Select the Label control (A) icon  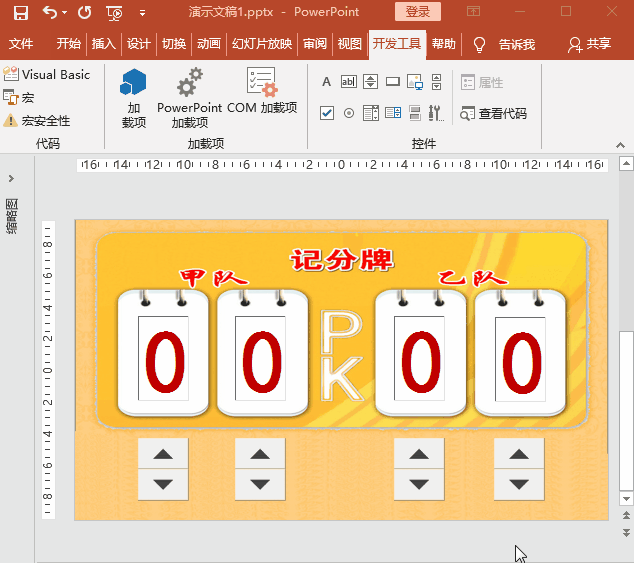pyautogui.click(x=326, y=82)
